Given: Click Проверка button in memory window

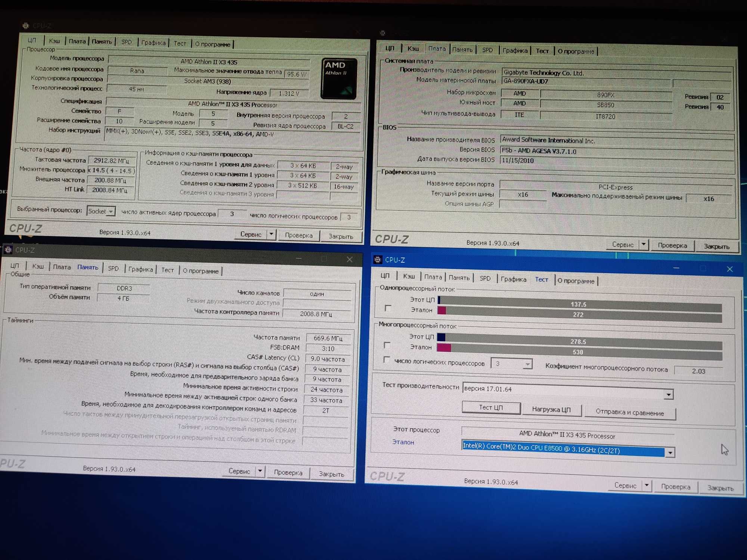Looking at the screenshot, I should pyautogui.click(x=288, y=472).
